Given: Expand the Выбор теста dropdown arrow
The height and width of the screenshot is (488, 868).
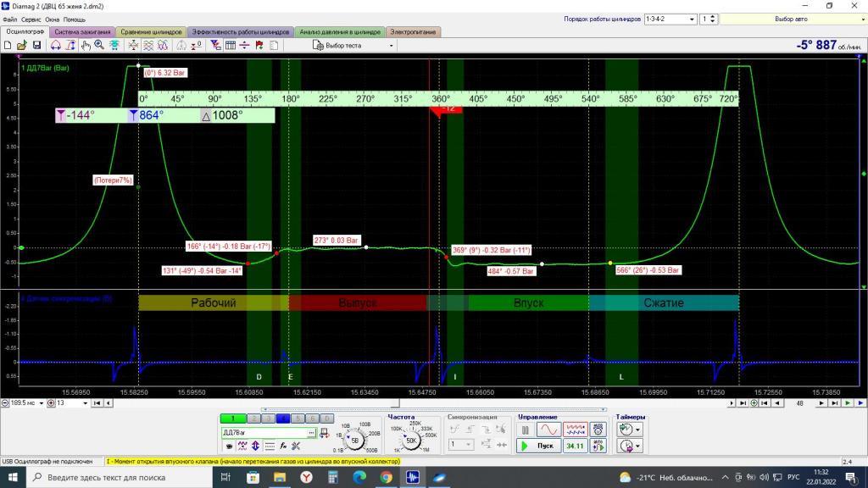Looking at the screenshot, I should 392,46.
